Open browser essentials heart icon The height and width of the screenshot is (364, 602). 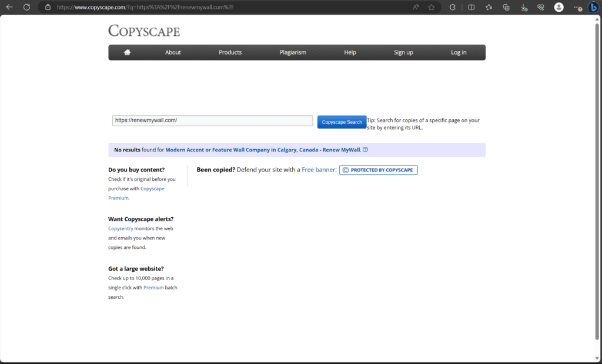point(541,7)
